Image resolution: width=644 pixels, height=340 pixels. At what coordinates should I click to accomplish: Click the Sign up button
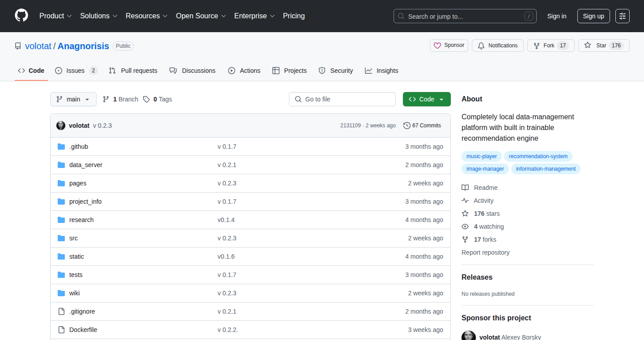coord(593,16)
